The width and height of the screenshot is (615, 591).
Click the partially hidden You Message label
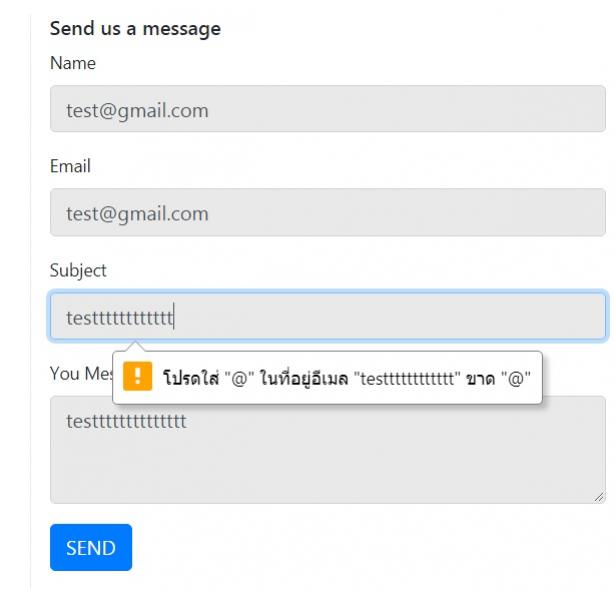[81, 373]
